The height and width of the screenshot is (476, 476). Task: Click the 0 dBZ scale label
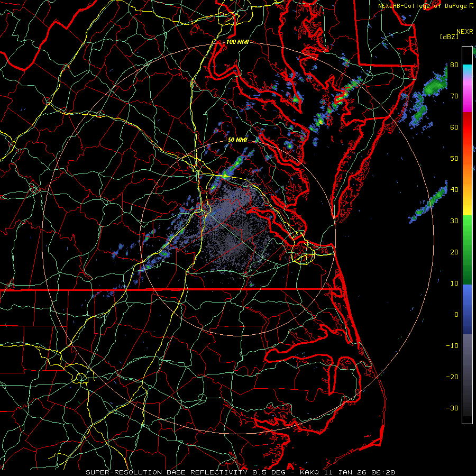tap(456, 315)
